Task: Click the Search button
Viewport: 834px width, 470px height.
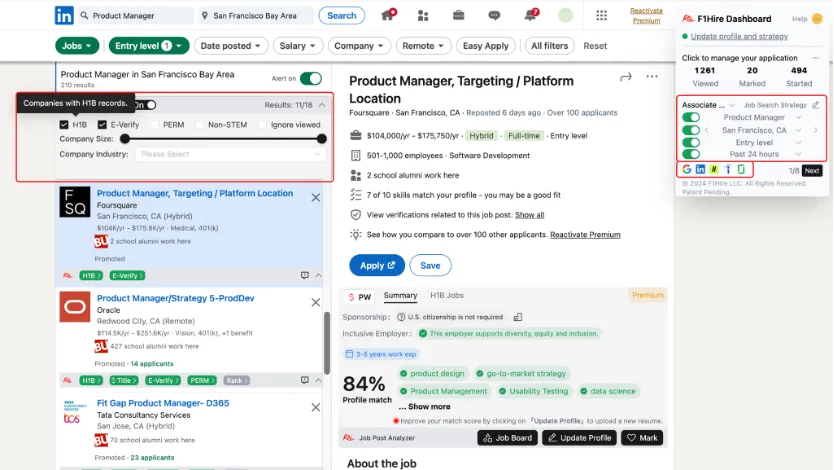Action: [x=341, y=15]
